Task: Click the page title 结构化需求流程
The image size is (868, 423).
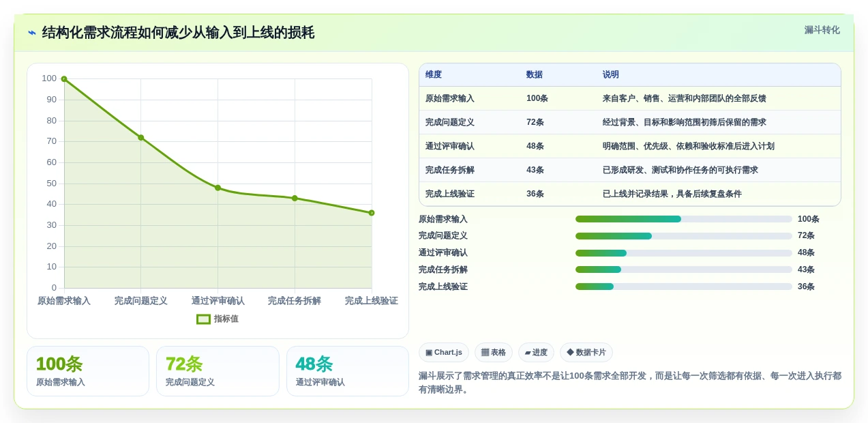Action: point(178,33)
